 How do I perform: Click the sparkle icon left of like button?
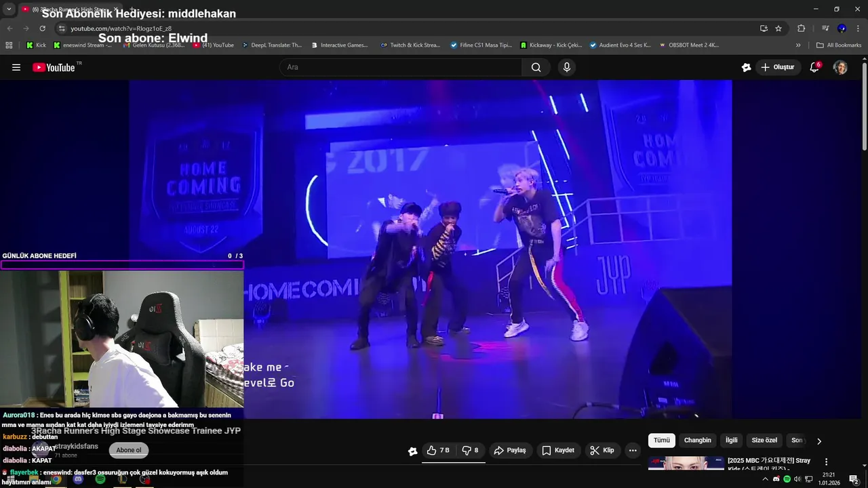(x=412, y=451)
